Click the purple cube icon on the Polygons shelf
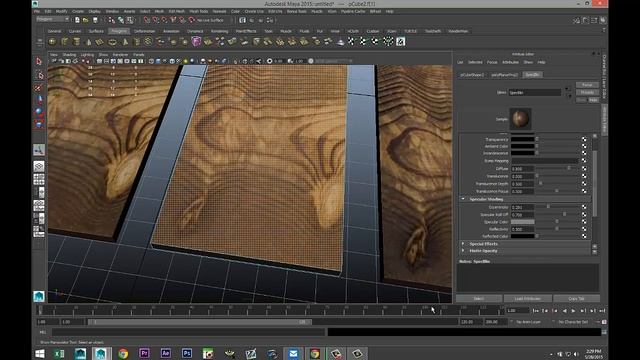Viewport: 640px width, 360px height. [x=196, y=41]
